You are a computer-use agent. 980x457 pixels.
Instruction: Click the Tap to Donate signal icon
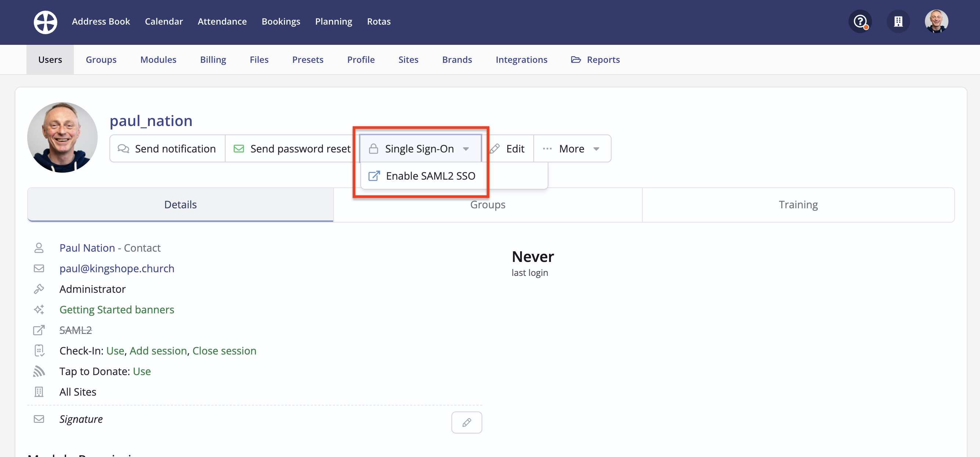tap(39, 371)
